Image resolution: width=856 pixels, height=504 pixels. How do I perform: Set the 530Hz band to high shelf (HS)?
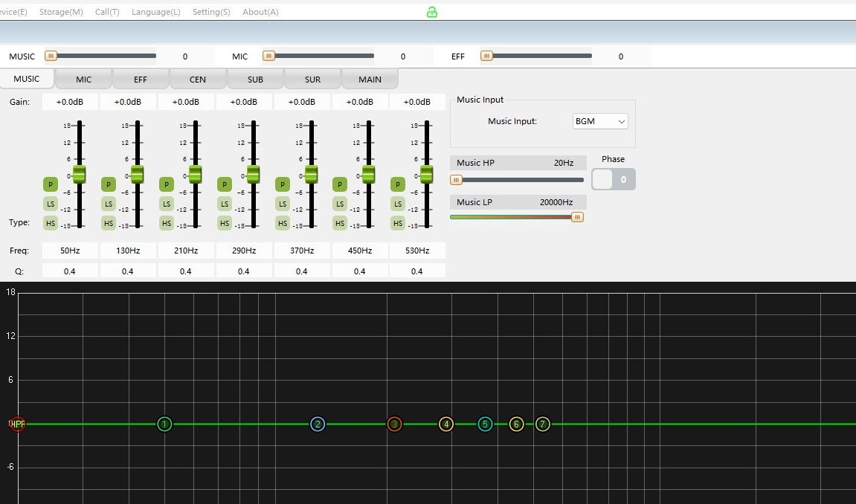coord(398,223)
